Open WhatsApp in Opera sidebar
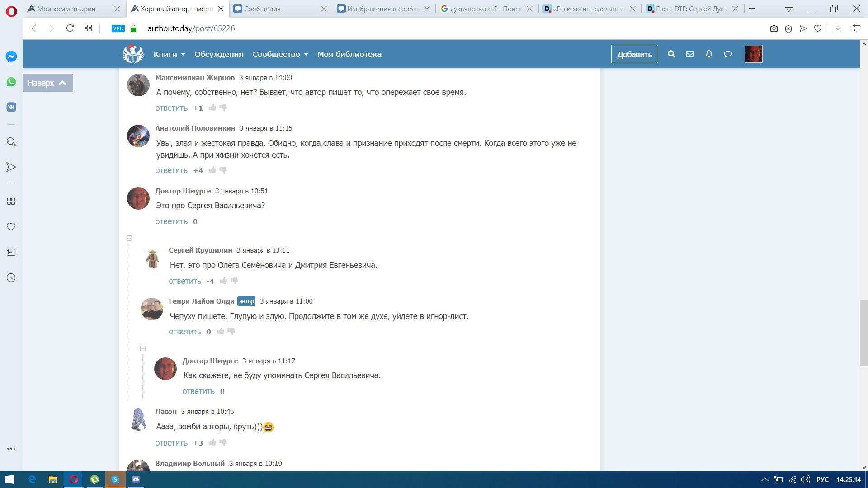The height and width of the screenshot is (488, 868). tap(11, 82)
